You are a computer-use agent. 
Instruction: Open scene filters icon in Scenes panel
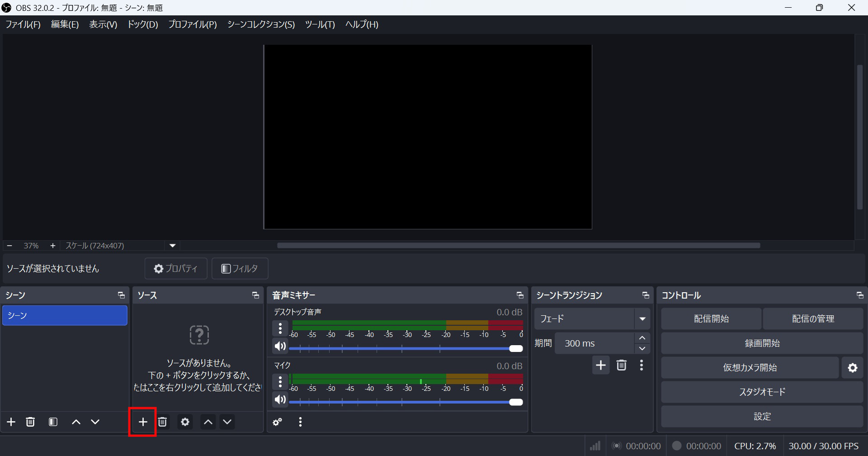53,422
